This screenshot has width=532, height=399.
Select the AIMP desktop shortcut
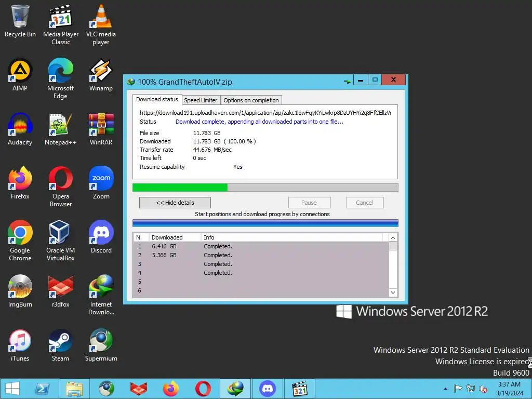[x=20, y=75]
